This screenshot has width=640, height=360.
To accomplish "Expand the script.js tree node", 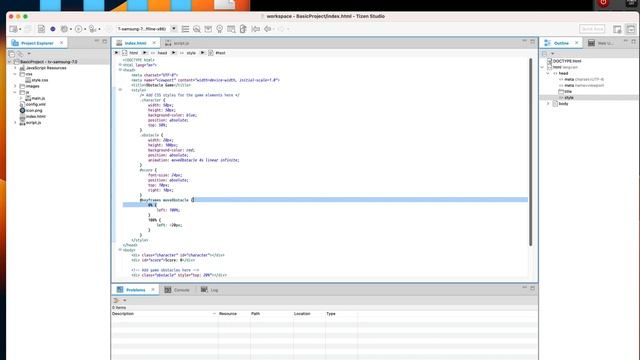I will tap(16, 122).
